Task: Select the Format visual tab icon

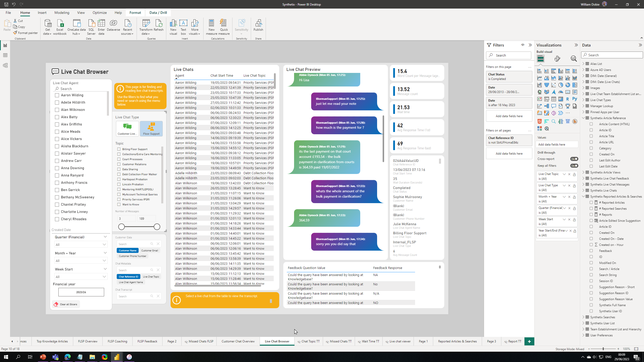Action: click(557, 59)
